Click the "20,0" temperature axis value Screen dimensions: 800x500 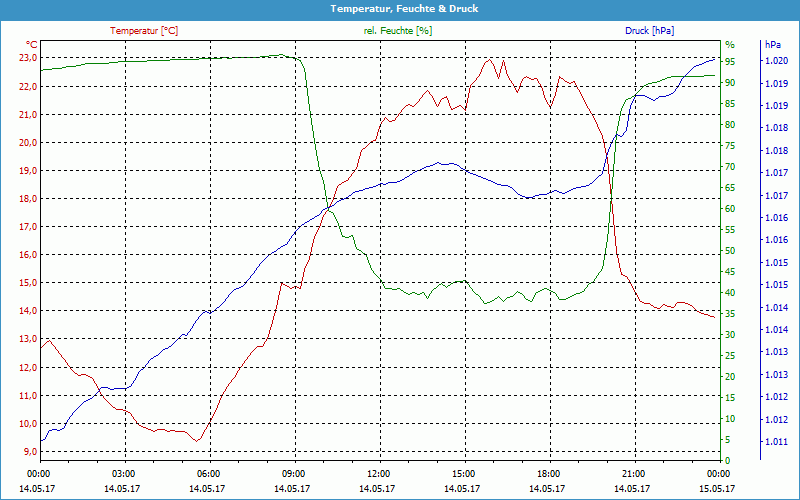[x=28, y=143]
